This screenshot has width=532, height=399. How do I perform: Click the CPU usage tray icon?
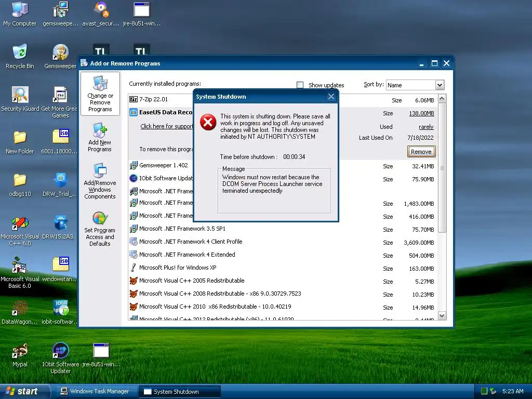point(484,391)
